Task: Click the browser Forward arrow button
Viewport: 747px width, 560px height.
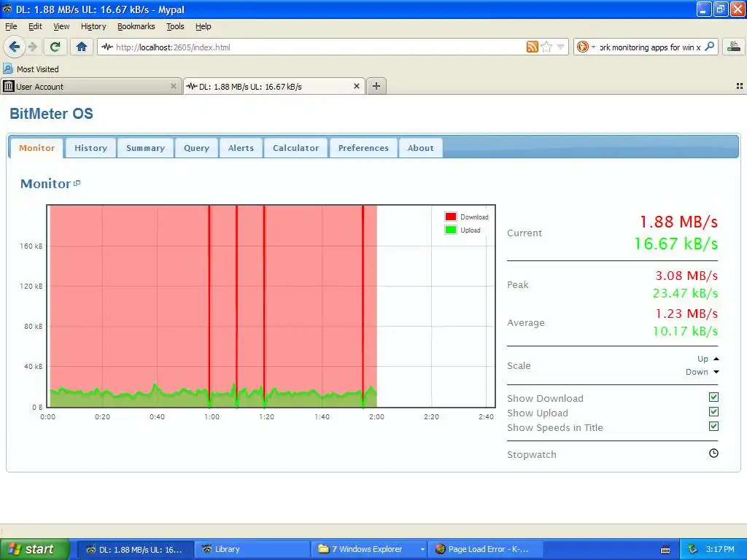Action: point(32,47)
